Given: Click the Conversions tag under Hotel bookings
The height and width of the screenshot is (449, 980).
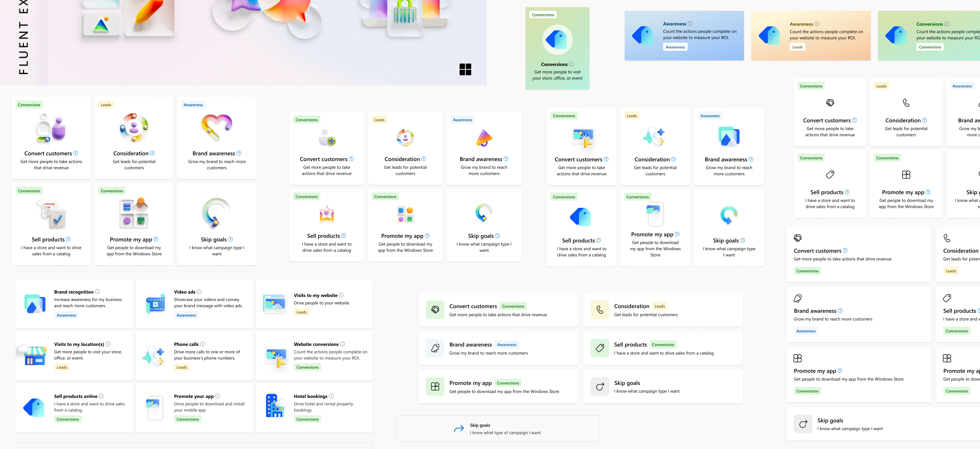Looking at the screenshot, I should click(307, 419).
